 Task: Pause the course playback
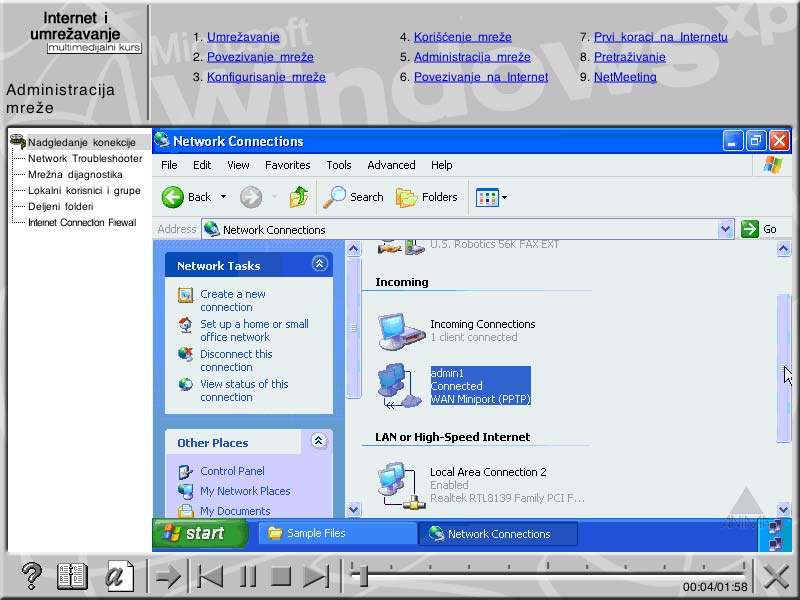click(x=246, y=575)
